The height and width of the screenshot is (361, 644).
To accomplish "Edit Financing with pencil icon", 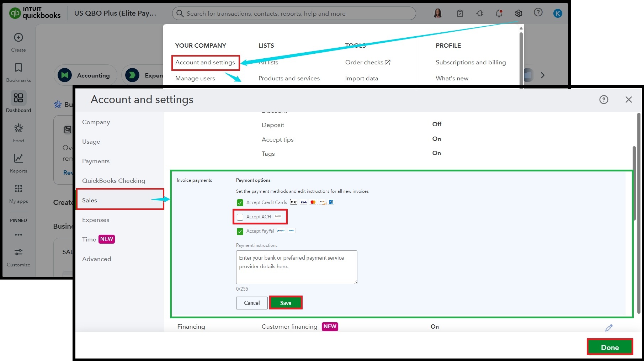I will 609,328.
